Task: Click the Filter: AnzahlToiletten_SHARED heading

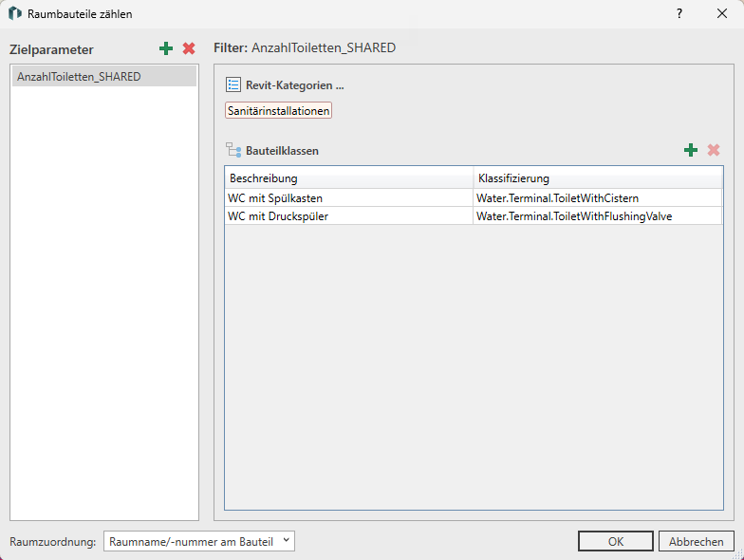Action: [305, 47]
